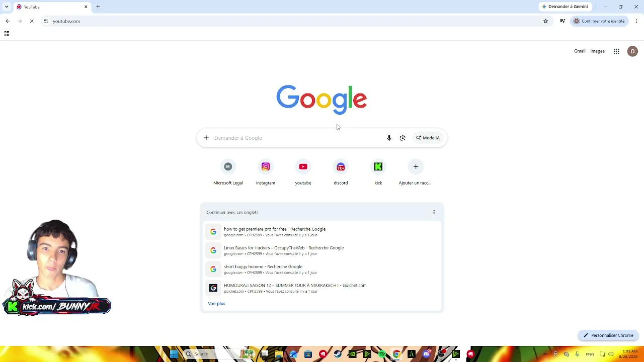Open the instagram shortcut

[x=266, y=172]
